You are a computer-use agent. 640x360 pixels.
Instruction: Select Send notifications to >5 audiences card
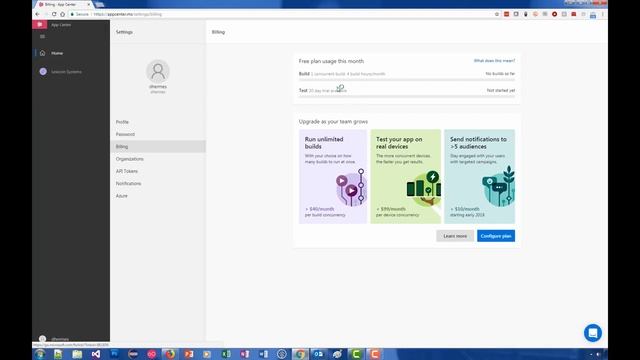tap(480, 176)
